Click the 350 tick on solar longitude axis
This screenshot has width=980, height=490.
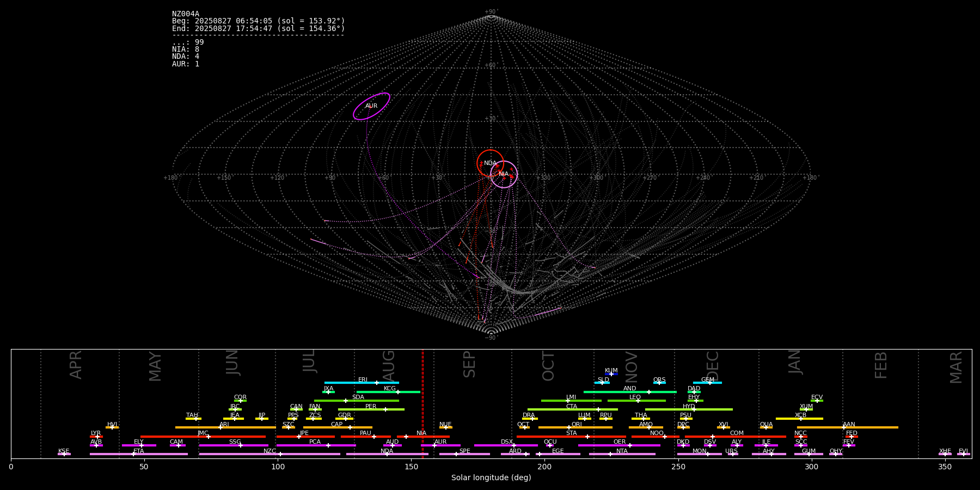(x=945, y=467)
